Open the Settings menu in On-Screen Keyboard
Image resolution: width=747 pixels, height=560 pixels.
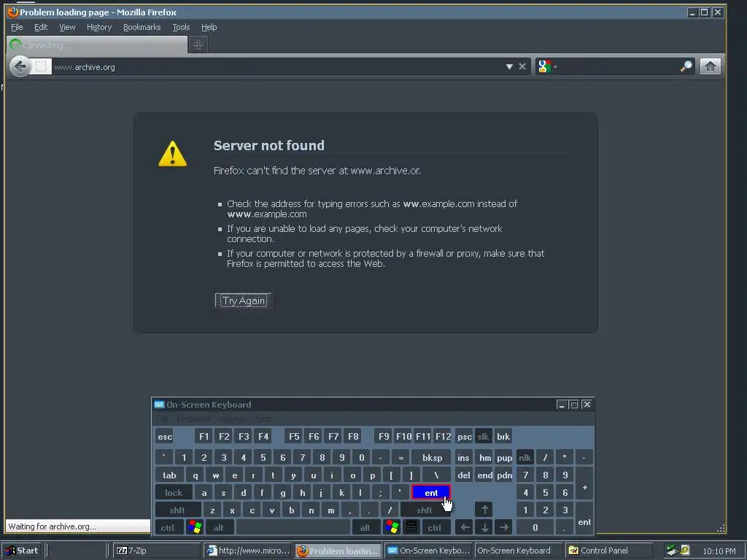tap(233, 419)
